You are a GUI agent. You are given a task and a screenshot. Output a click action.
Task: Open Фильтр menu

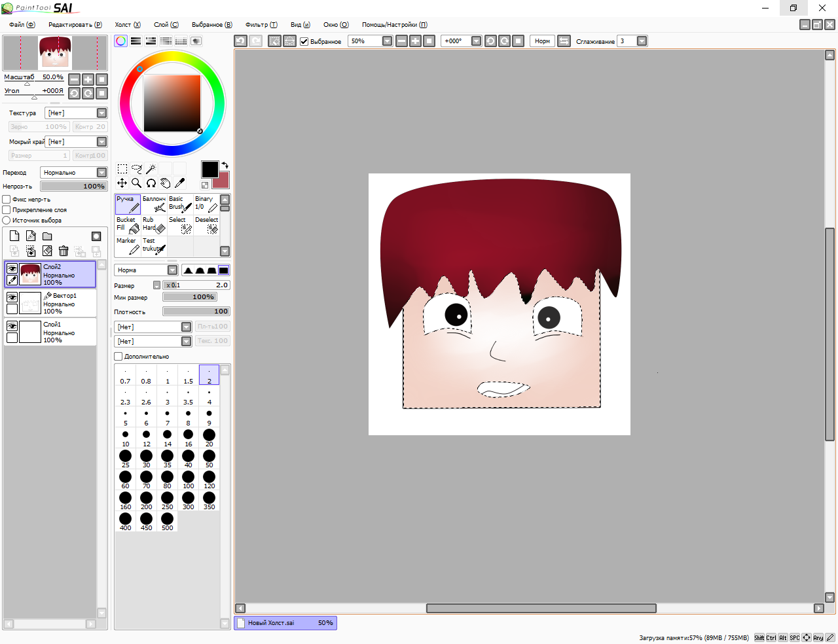261,25
